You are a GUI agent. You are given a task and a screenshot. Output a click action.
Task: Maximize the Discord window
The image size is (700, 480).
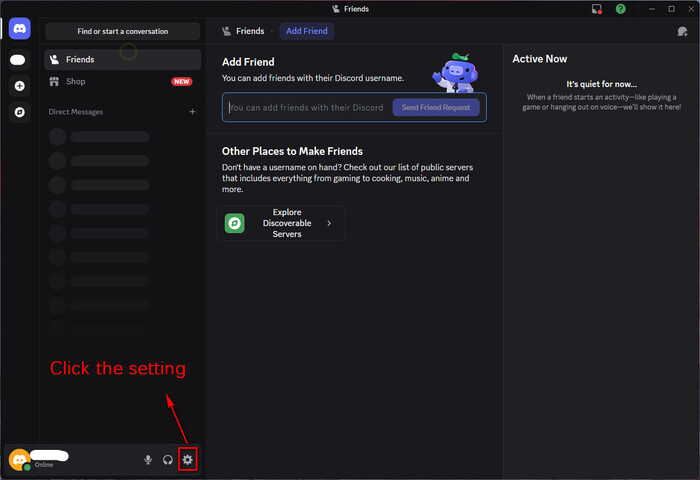tap(671, 9)
